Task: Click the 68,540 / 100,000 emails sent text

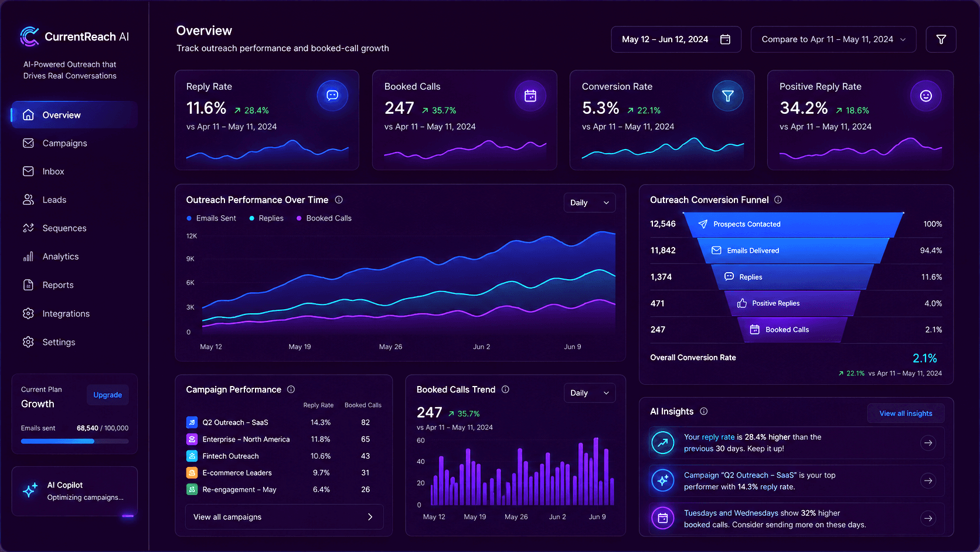Action: 103,428
